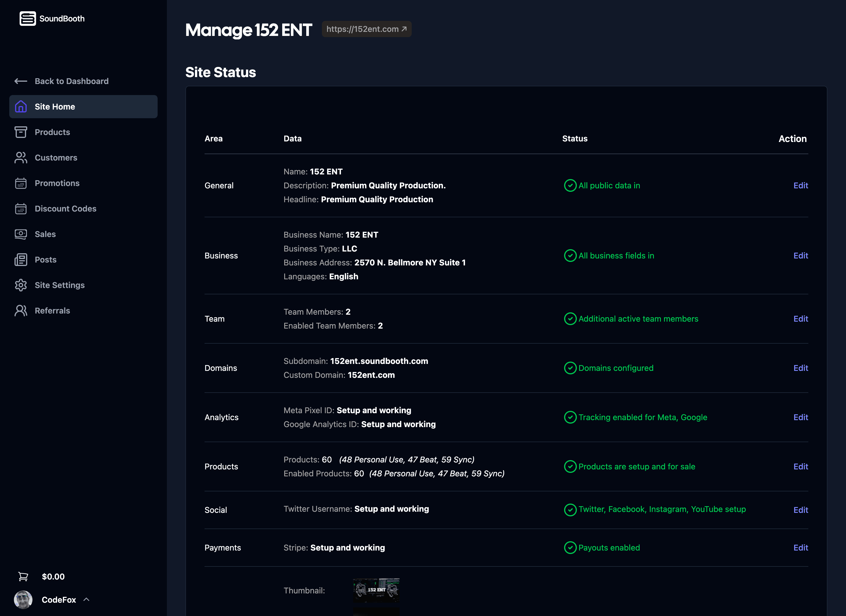This screenshot has width=846, height=616.
Task: Select the Discount Codes icon
Action: pos(21,209)
